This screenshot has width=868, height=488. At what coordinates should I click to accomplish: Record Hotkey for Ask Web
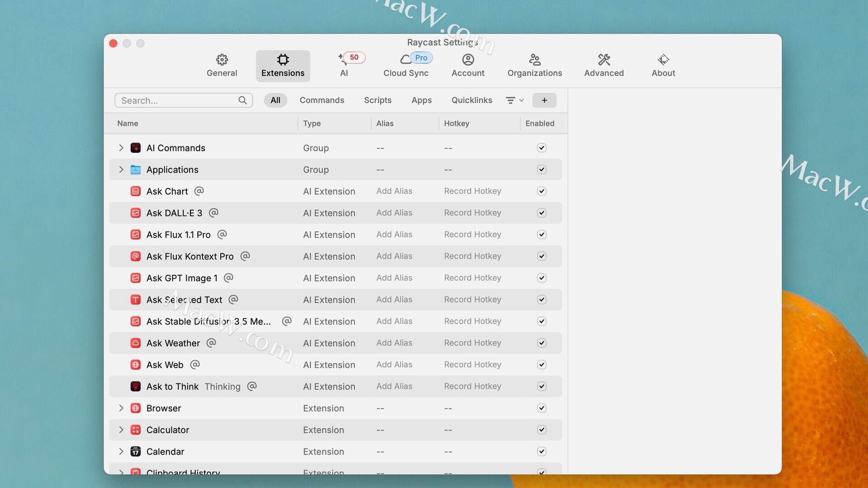pyautogui.click(x=472, y=365)
